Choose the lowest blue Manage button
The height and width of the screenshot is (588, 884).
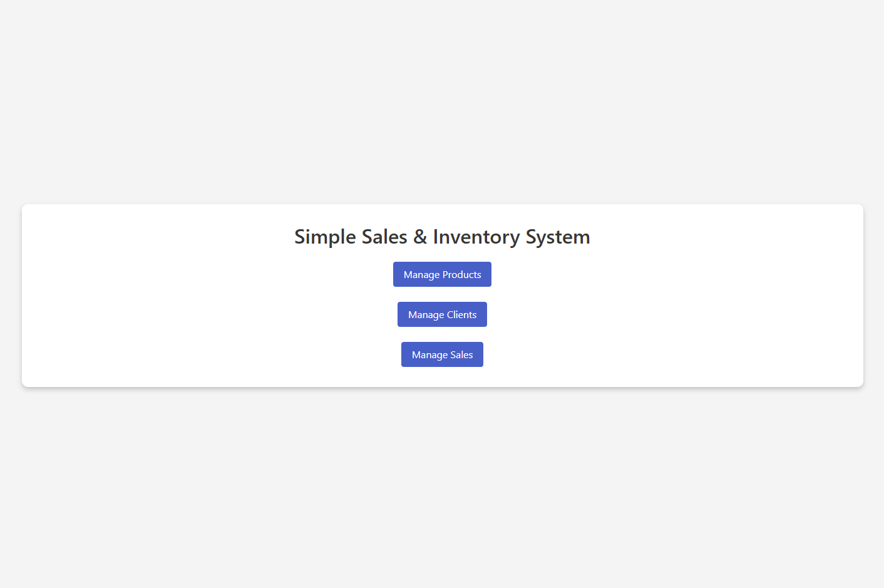[442, 354]
